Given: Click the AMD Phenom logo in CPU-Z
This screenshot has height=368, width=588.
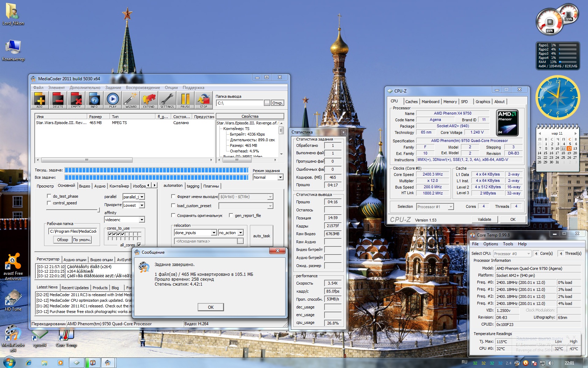Looking at the screenshot, I should pyautogui.click(x=507, y=123).
